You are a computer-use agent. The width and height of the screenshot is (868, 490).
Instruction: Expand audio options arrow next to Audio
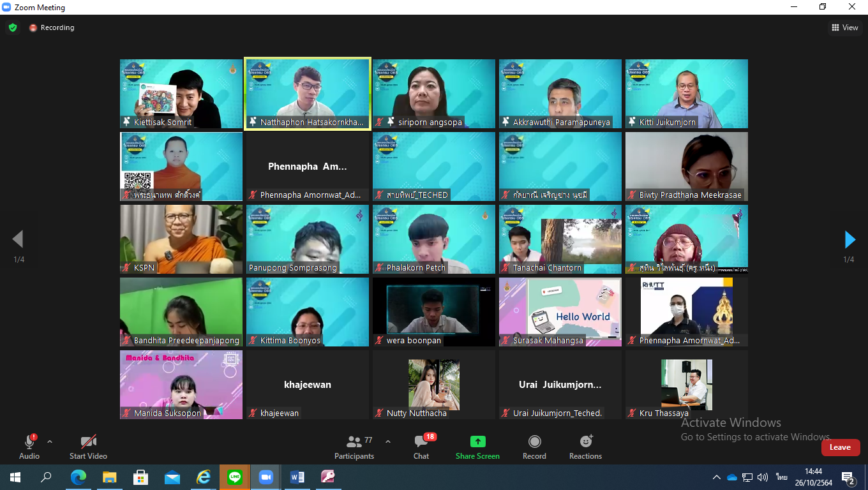[50, 442]
